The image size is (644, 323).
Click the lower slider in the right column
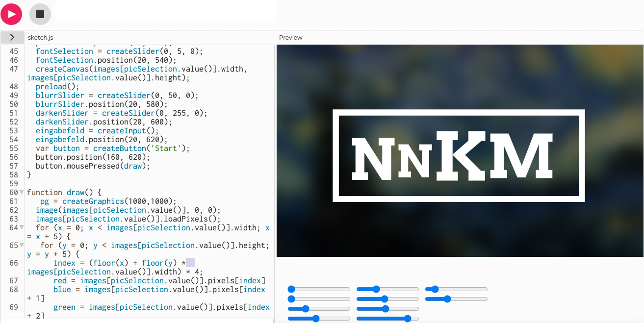(456, 299)
